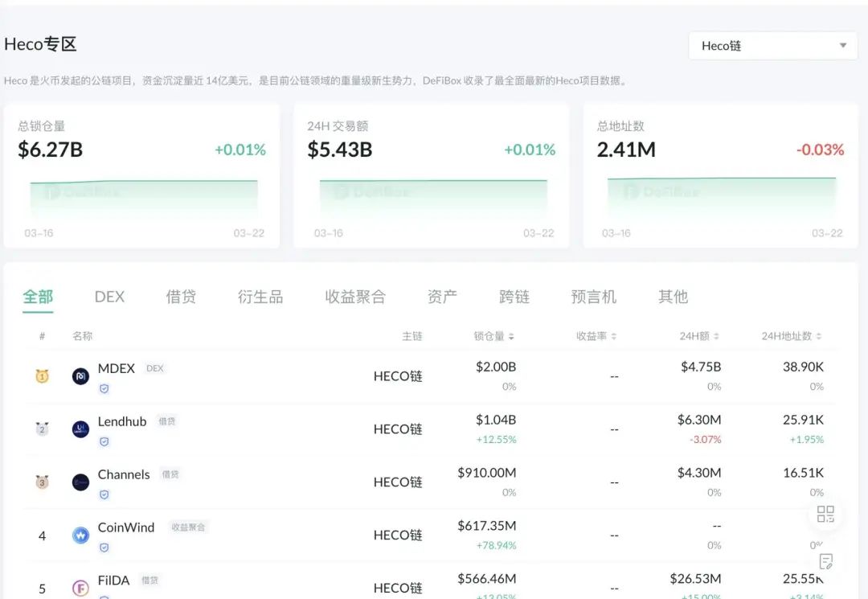868x599 pixels.
Task: Click FilDA's 24H volume "$26.53M"
Action: coord(696,579)
